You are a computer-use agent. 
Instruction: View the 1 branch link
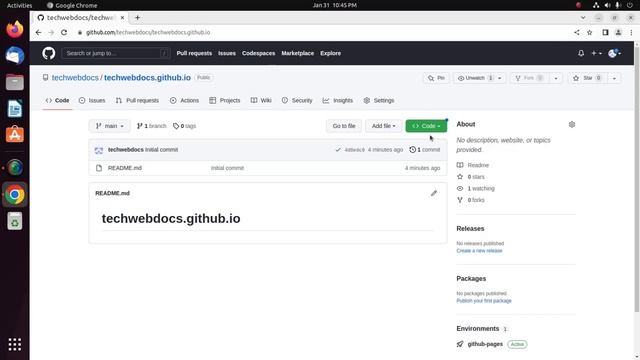151,126
